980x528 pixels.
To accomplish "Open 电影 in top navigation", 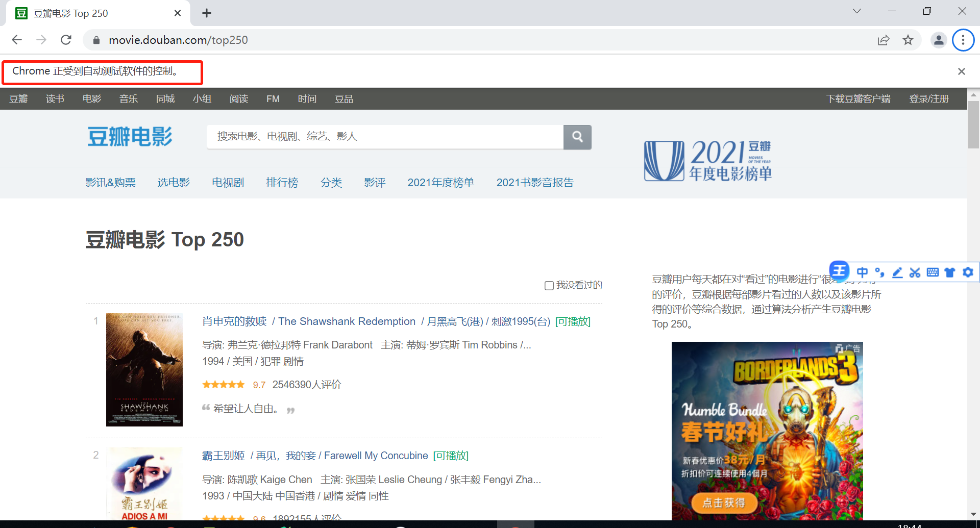I will tap(92, 99).
